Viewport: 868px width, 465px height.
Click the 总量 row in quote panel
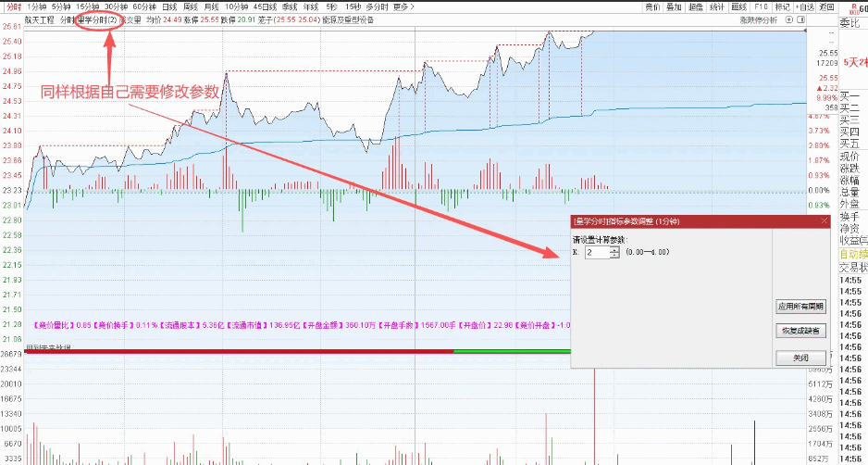[x=850, y=193]
